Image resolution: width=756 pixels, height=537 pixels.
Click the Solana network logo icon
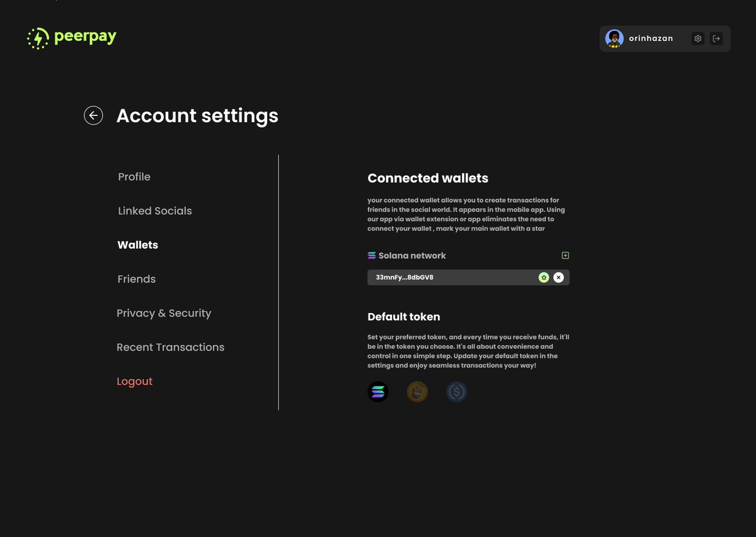point(372,256)
